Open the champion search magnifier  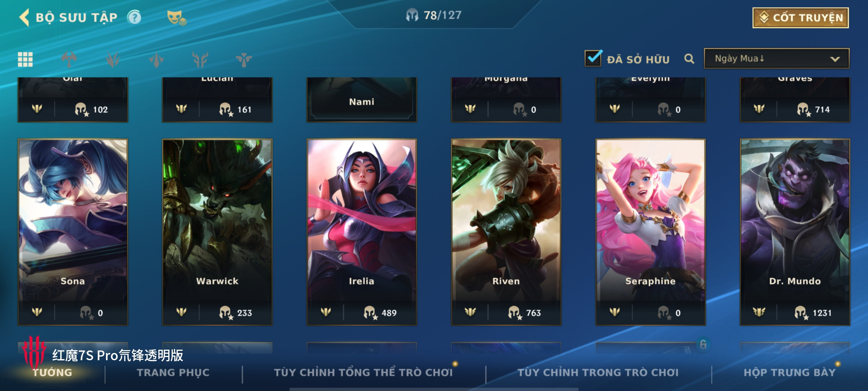click(x=689, y=59)
